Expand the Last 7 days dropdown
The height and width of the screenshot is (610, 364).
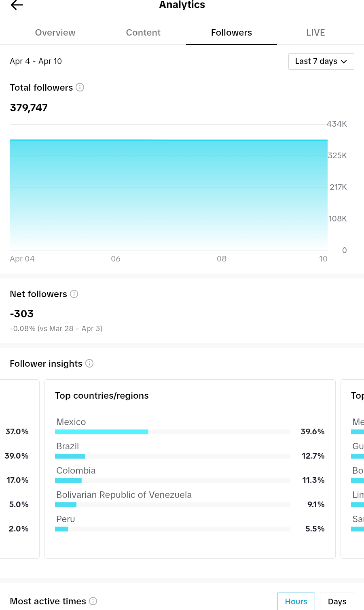321,62
